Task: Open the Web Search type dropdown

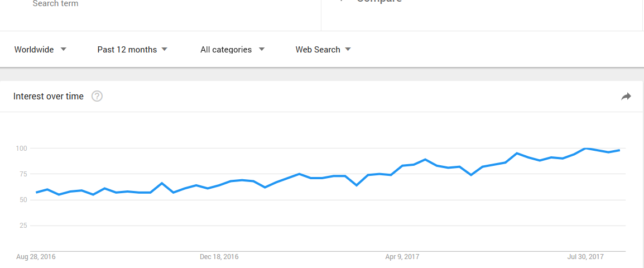Action: click(323, 50)
